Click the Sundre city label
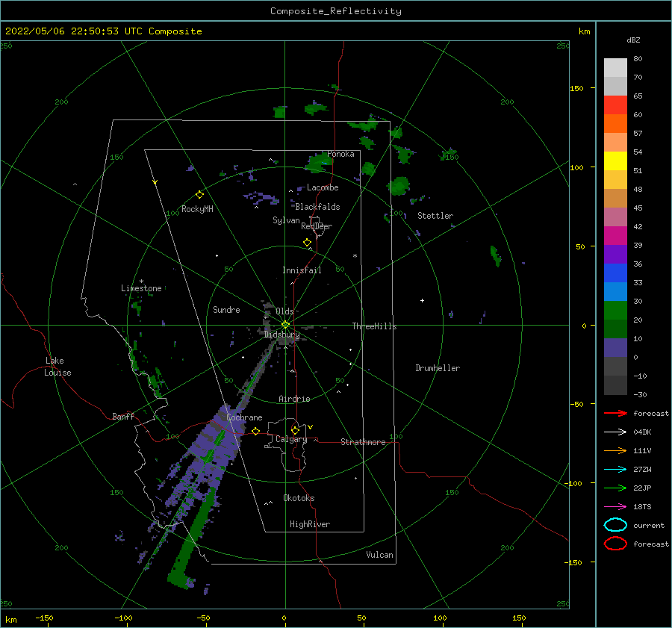This screenshot has width=672, height=628. 226,309
